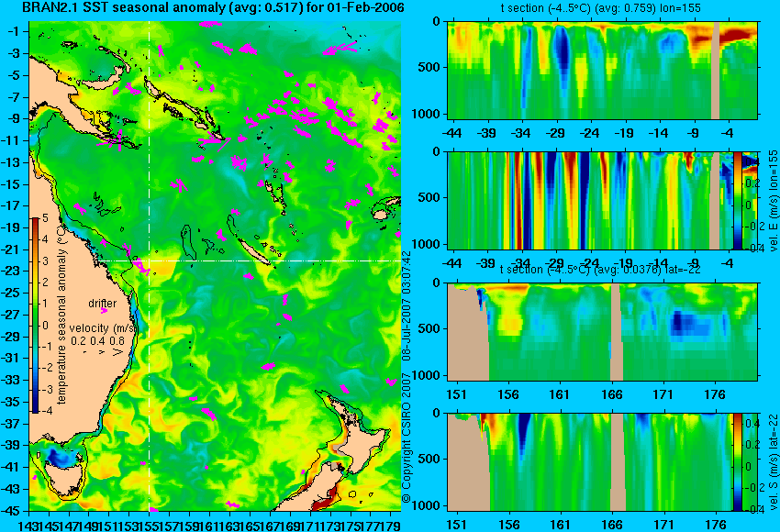Viewport: 780px width, 532px height.
Task: Click the 'drifter' legend text
Action: click(103, 304)
